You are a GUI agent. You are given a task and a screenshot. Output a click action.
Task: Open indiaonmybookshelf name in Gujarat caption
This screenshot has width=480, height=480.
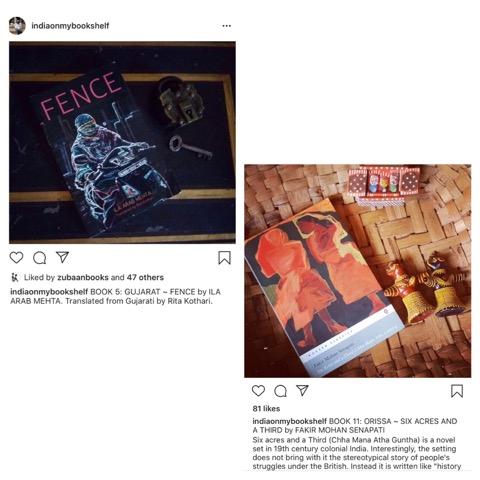(49, 292)
